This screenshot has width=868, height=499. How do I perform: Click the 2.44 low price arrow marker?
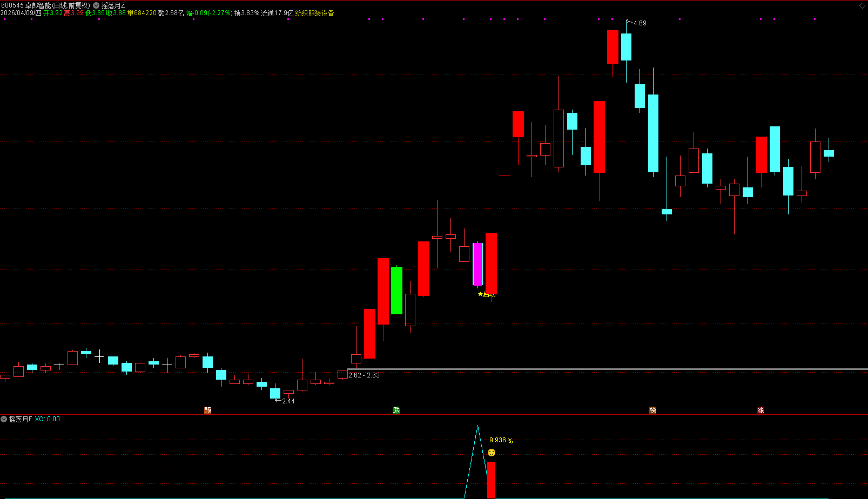pyautogui.click(x=287, y=401)
